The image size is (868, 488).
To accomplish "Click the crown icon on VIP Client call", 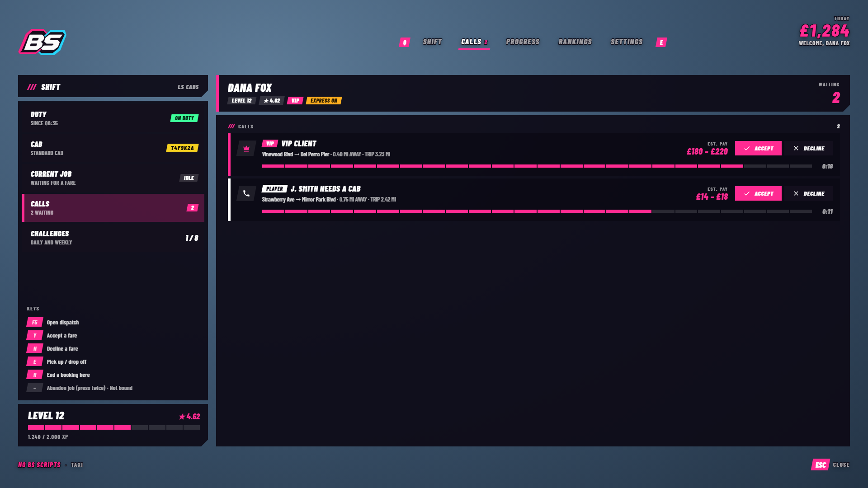I will click(246, 148).
